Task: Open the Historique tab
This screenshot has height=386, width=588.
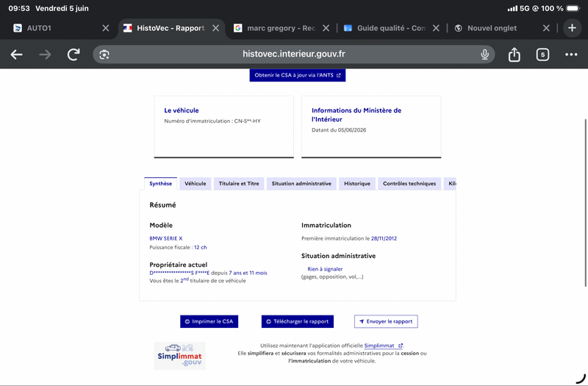Action: tap(357, 183)
